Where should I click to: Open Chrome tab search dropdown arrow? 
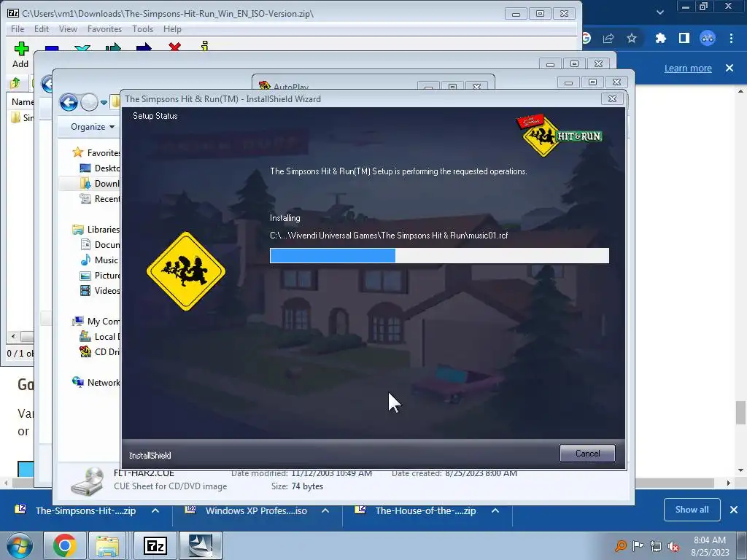659,12
